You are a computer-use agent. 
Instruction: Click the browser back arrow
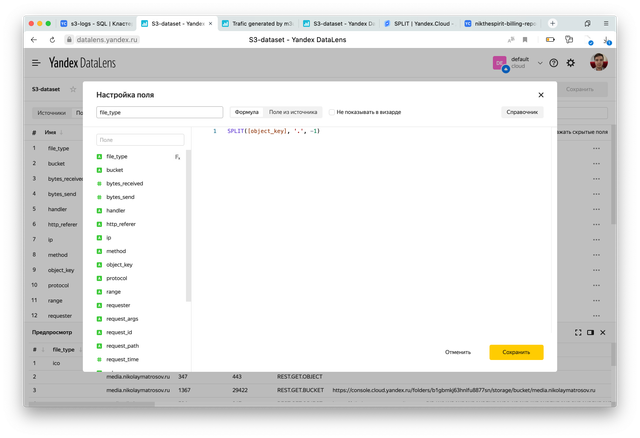tap(36, 39)
